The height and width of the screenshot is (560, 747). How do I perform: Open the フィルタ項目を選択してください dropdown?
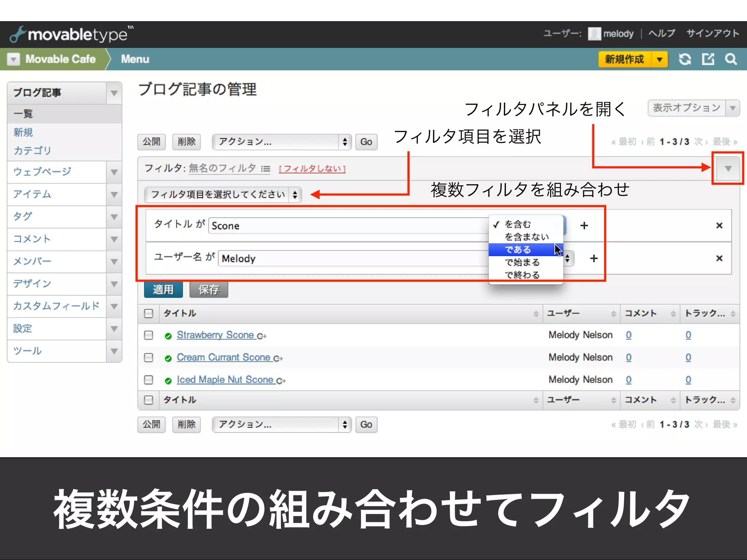click(222, 195)
